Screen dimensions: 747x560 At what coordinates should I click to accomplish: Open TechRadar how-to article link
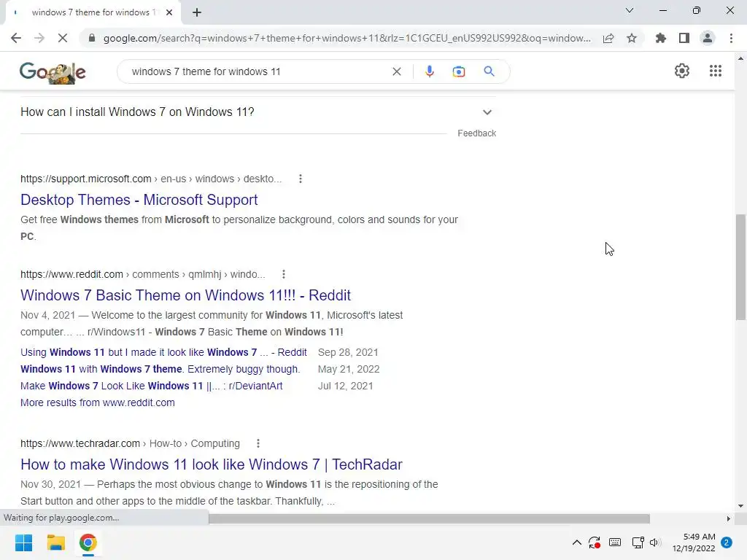212,464
